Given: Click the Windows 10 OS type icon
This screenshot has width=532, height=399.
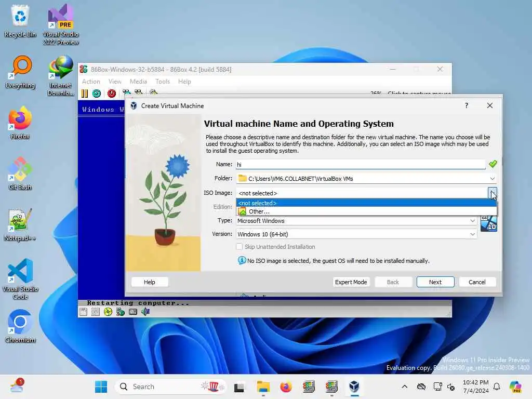Looking at the screenshot, I should (x=489, y=224).
